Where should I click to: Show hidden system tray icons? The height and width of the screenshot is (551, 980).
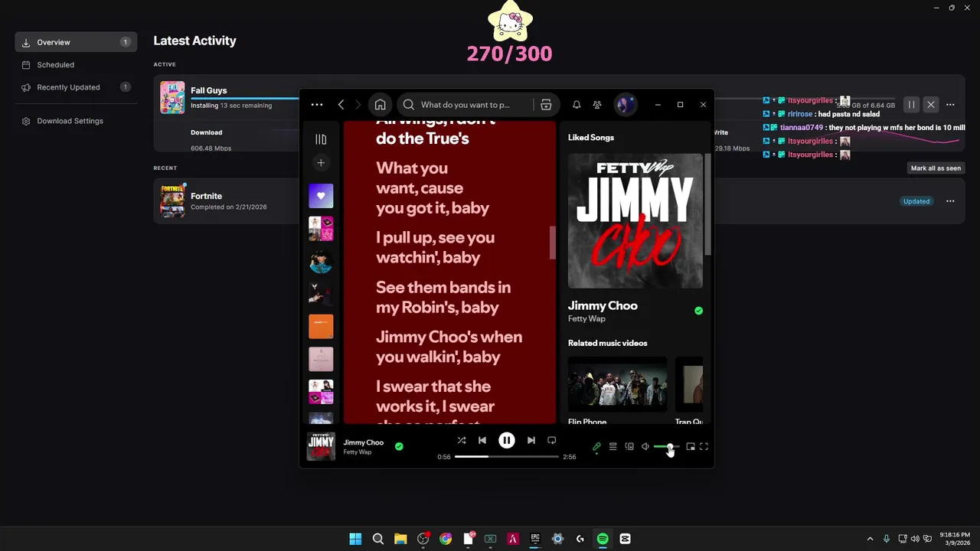(x=870, y=539)
